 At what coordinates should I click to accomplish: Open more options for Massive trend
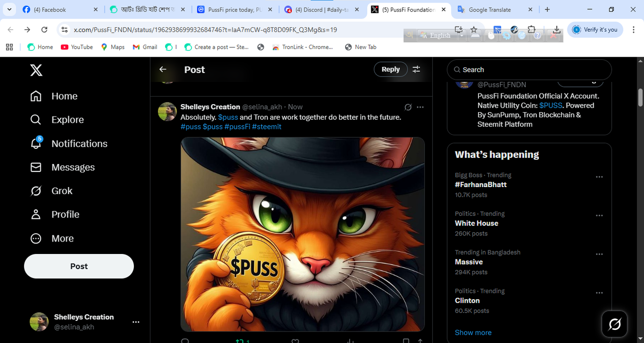point(599,254)
